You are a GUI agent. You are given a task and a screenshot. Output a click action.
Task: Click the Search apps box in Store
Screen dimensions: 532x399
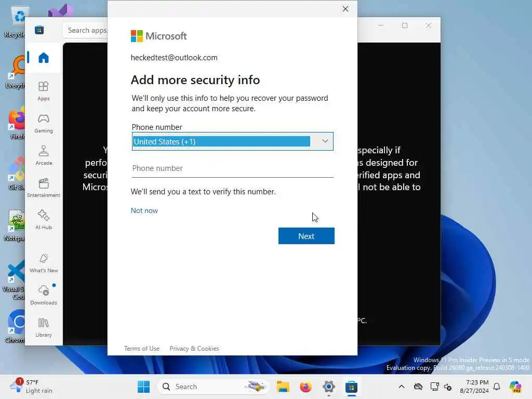[86, 30]
